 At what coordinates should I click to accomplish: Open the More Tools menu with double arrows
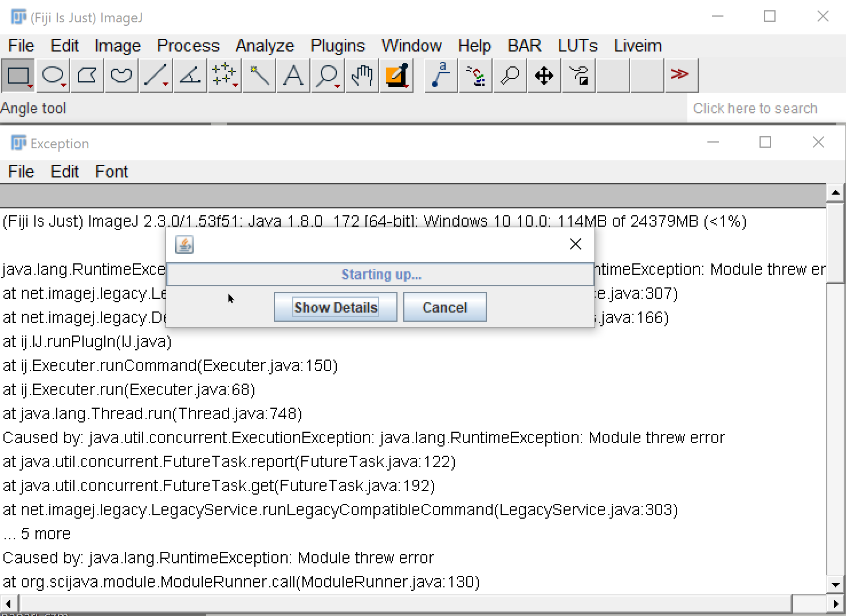681,75
